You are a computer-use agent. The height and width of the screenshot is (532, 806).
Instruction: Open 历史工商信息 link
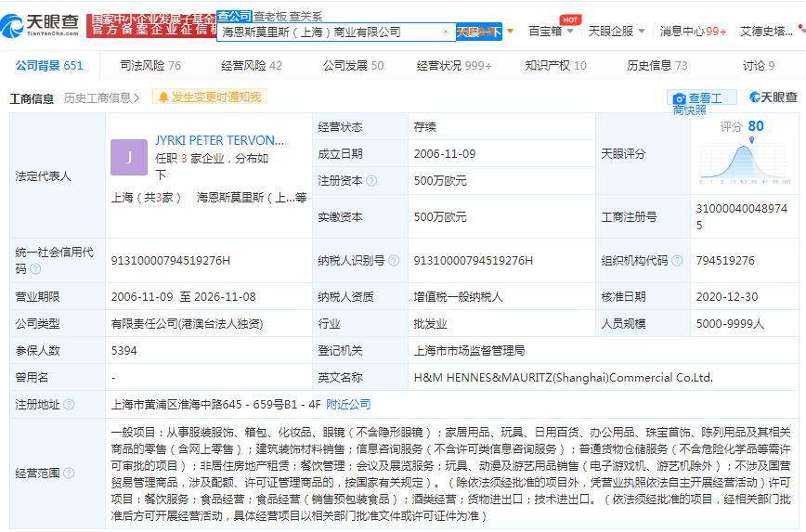pos(97,97)
